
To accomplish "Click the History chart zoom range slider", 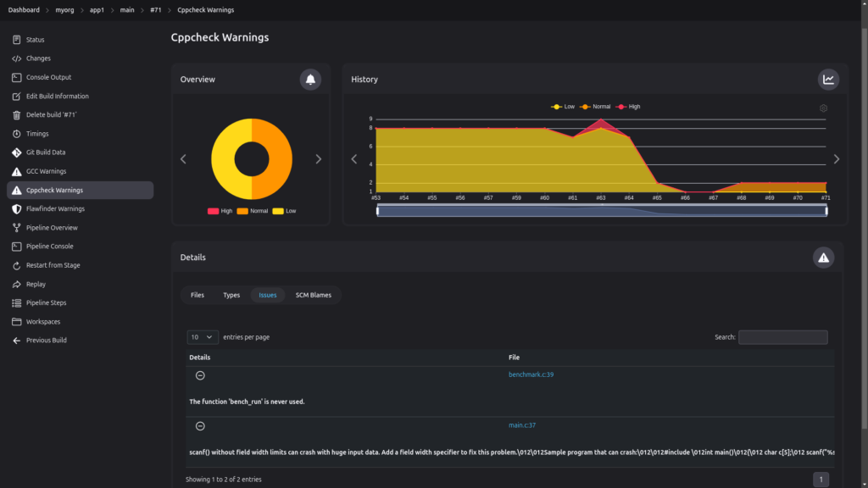I will 602,211.
